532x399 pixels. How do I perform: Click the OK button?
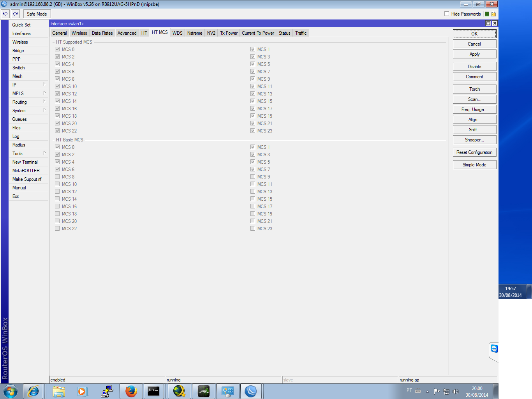(x=474, y=34)
